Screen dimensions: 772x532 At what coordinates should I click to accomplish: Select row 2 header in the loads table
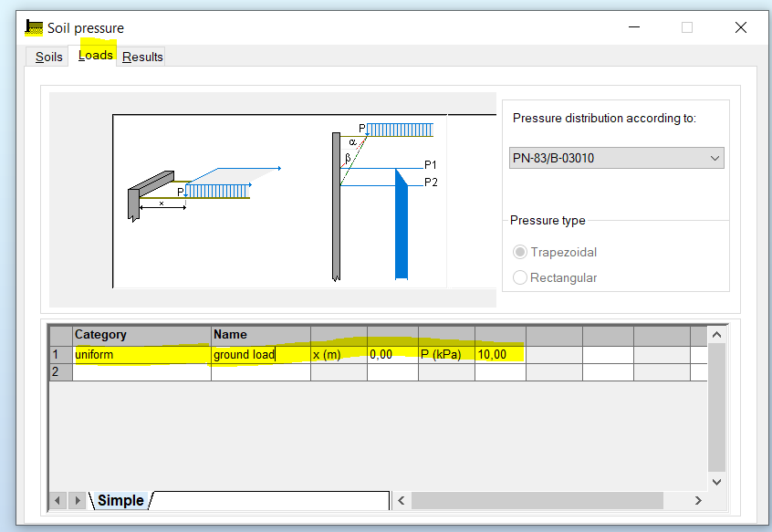tap(58, 371)
